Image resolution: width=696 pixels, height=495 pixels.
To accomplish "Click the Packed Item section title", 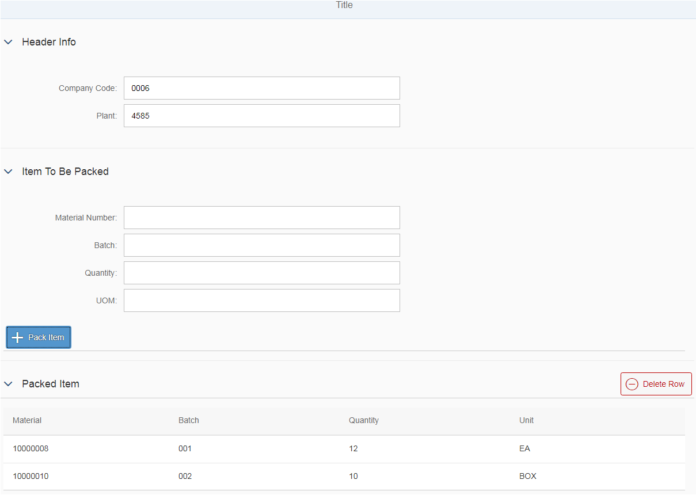I will [51, 384].
